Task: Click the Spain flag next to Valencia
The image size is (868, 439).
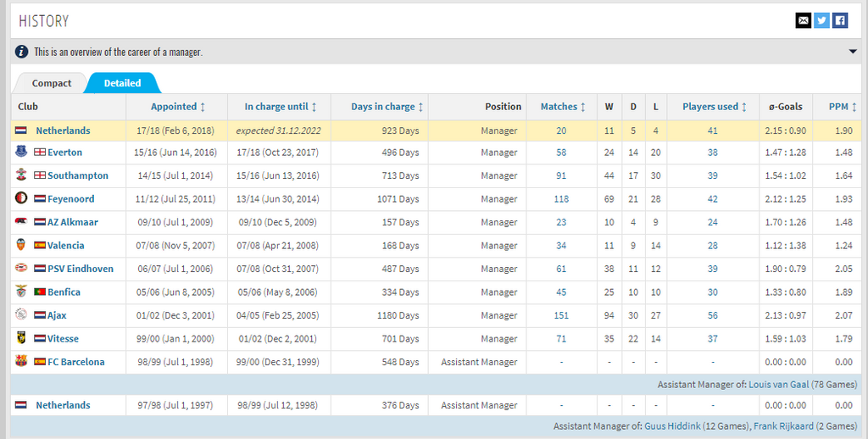Action: pyautogui.click(x=40, y=245)
